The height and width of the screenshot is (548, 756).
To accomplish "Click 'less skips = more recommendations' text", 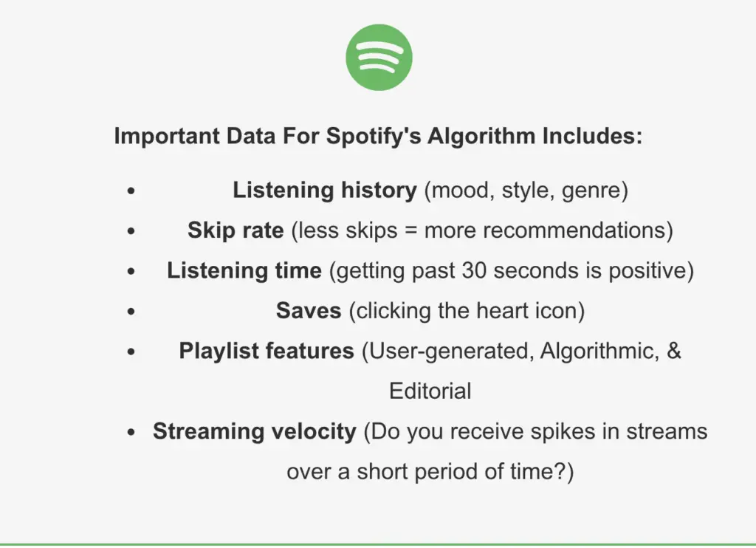I will (482, 230).
